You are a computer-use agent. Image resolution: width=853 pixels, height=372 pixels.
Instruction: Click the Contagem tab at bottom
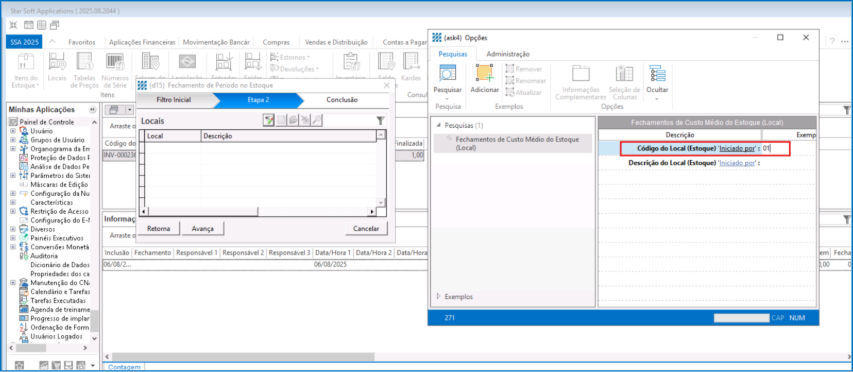click(x=125, y=367)
